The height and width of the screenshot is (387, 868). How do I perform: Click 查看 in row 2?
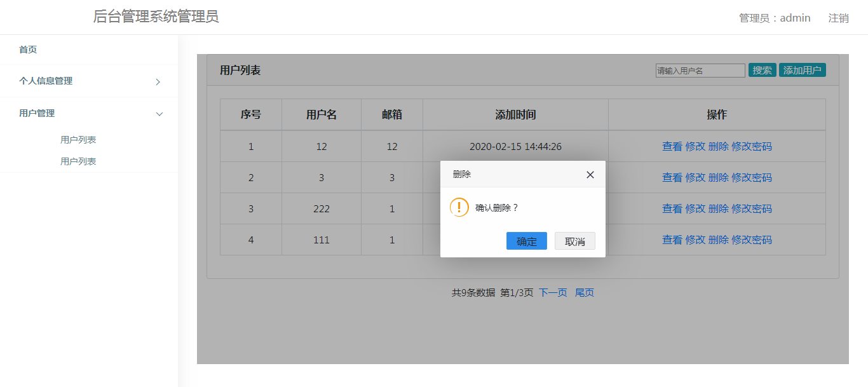[x=672, y=177]
